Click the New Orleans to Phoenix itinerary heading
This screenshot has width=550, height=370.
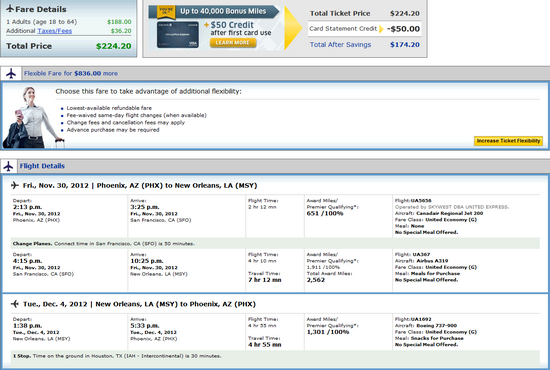[x=139, y=304]
